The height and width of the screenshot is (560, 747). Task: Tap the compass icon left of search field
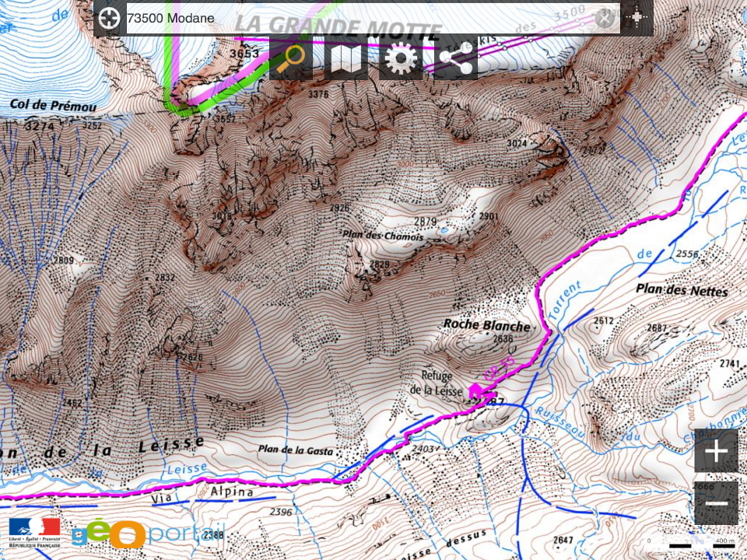pyautogui.click(x=109, y=18)
